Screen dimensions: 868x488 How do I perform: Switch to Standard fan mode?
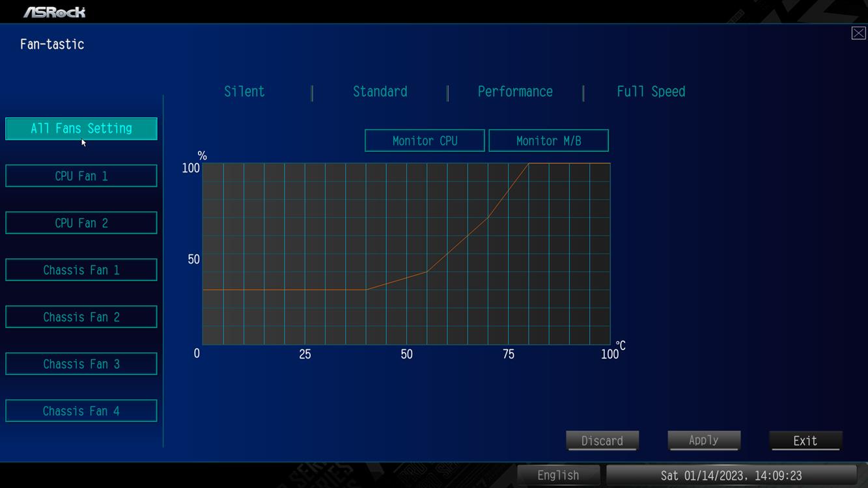coord(380,92)
